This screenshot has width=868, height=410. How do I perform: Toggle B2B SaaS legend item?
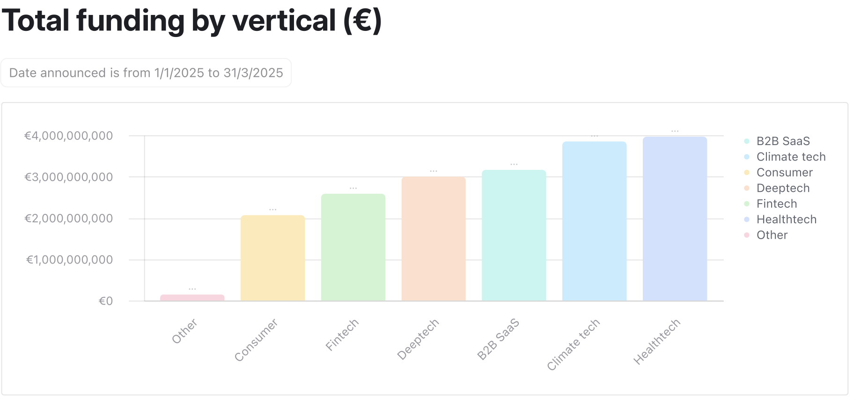point(783,141)
